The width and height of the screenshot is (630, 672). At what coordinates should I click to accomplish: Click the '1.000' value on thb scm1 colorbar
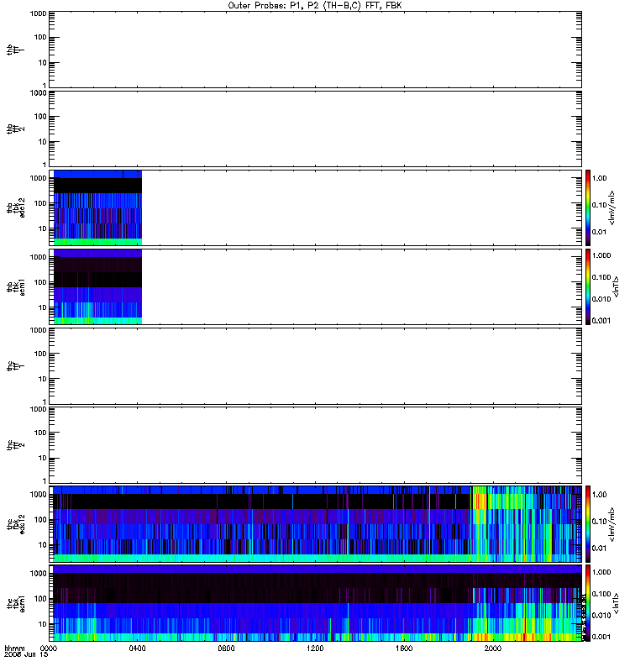pyautogui.click(x=601, y=255)
